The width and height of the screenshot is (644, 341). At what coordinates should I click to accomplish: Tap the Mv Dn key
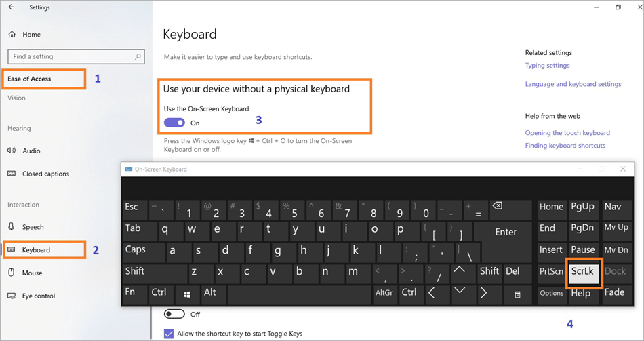point(616,252)
